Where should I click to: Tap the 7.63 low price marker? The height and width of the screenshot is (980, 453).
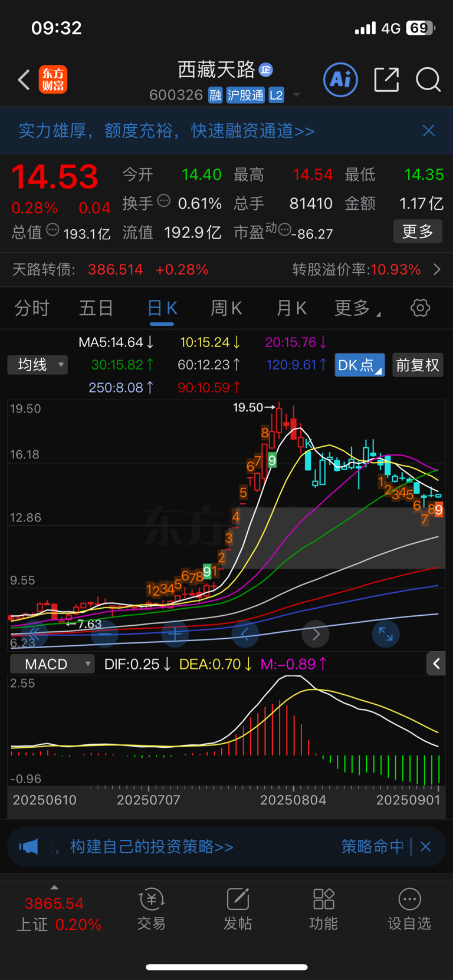[84, 624]
